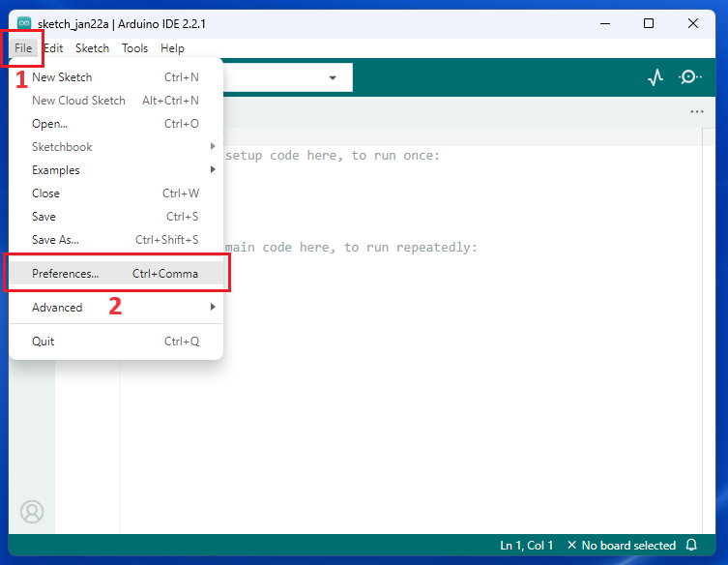Viewport: 728px width, 565px height.
Task: Click the Ln 1, Col 1 cursor position
Action: pos(527,546)
